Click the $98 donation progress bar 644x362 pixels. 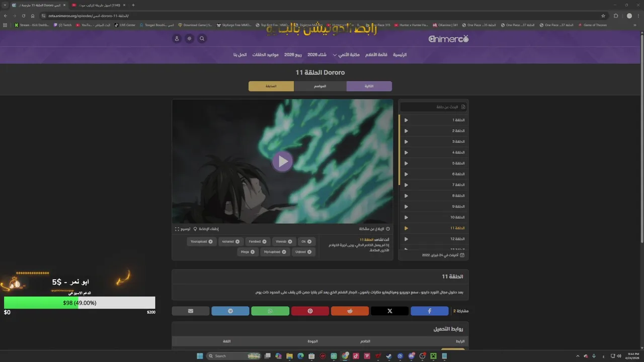click(79, 303)
